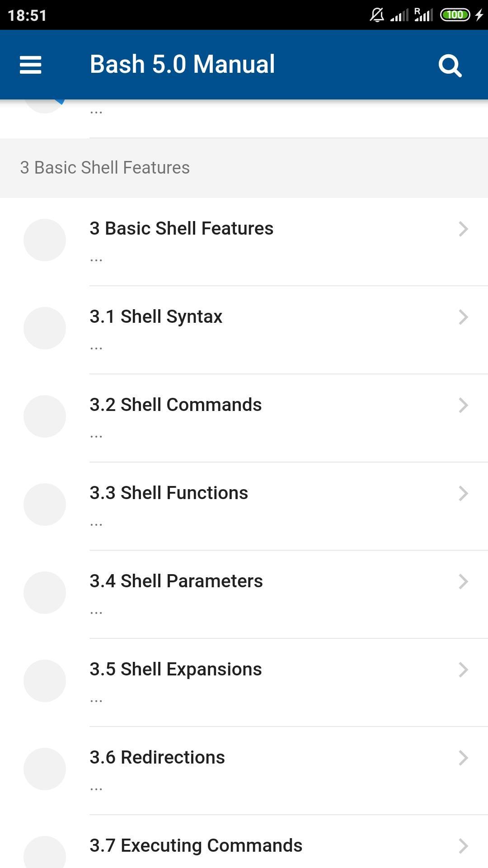Tap the circle icon beside 3.6 Redirections
The image size is (488, 868).
click(x=45, y=769)
